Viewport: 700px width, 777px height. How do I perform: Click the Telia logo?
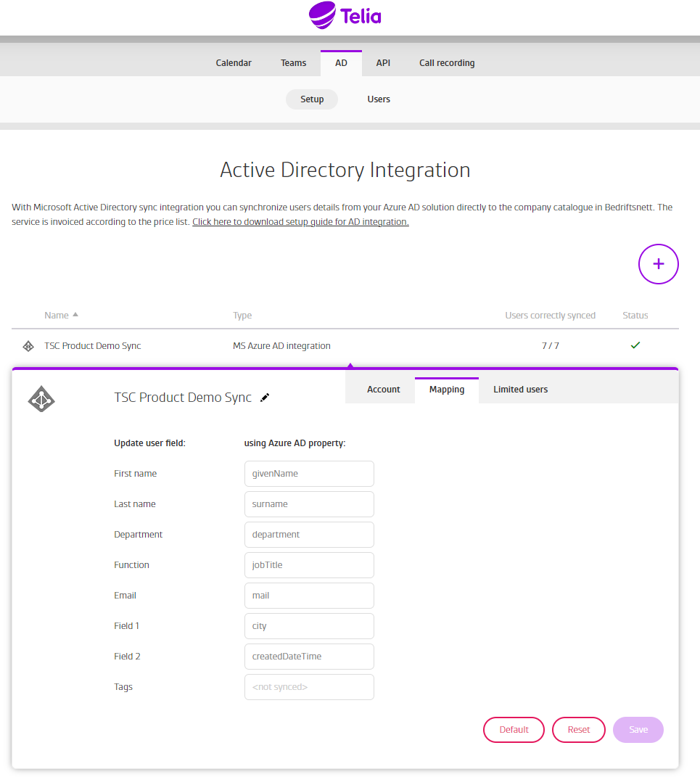pyautogui.click(x=345, y=15)
